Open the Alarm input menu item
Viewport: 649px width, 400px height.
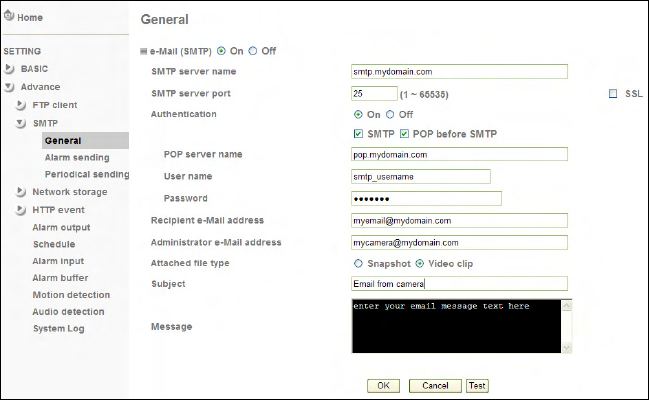(x=58, y=261)
